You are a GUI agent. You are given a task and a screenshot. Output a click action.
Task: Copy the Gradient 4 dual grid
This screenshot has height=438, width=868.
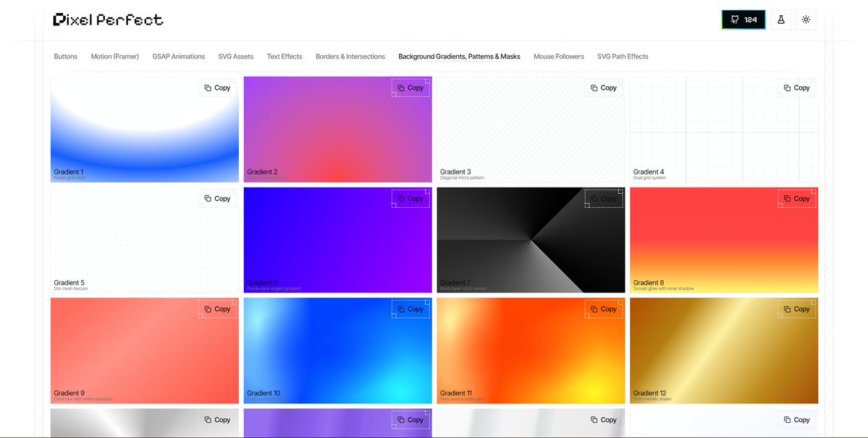click(x=796, y=88)
